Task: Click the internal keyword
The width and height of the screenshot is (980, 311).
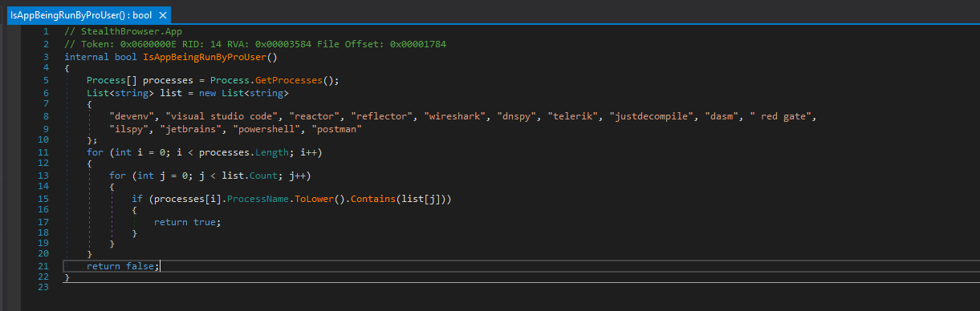Action: click(87, 56)
